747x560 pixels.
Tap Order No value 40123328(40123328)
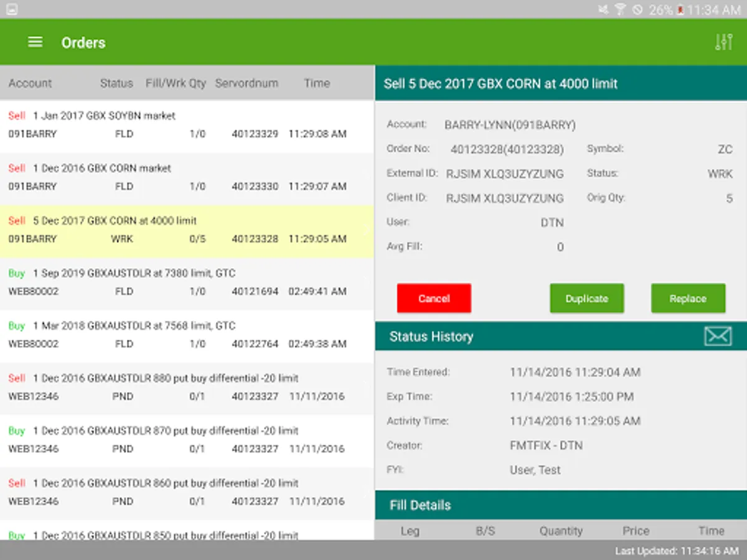(x=507, y=149)
